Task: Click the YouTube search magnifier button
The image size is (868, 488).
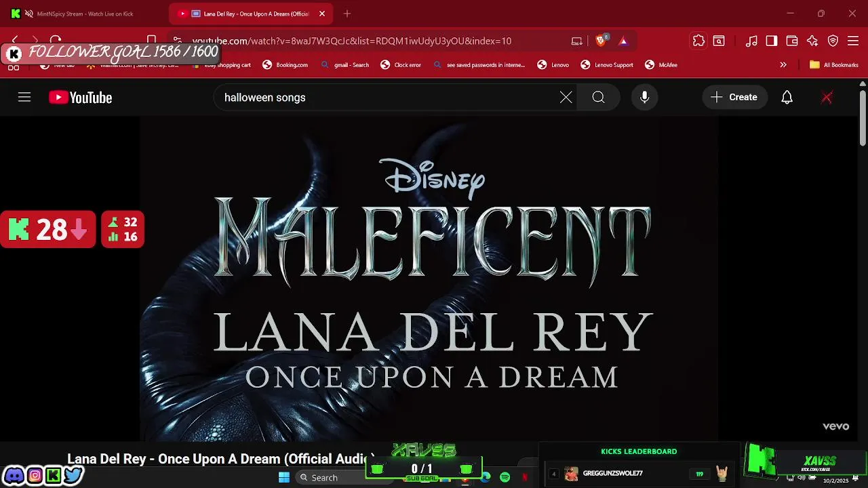Action: point(598,98)
